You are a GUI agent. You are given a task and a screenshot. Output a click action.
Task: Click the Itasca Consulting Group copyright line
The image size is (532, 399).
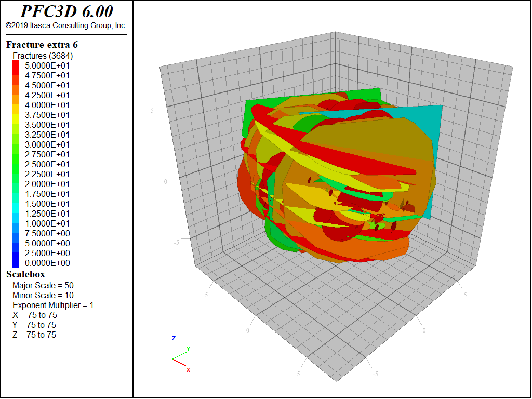(x=66, y=25)
